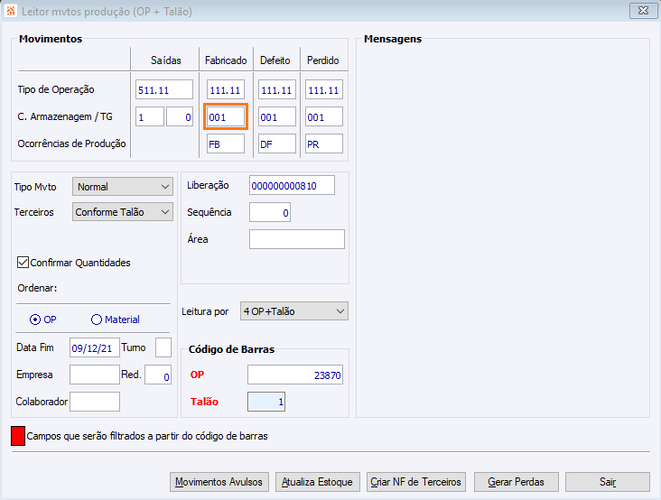
Task: Click the Perdido column header
Action: [x=323, y=60]
